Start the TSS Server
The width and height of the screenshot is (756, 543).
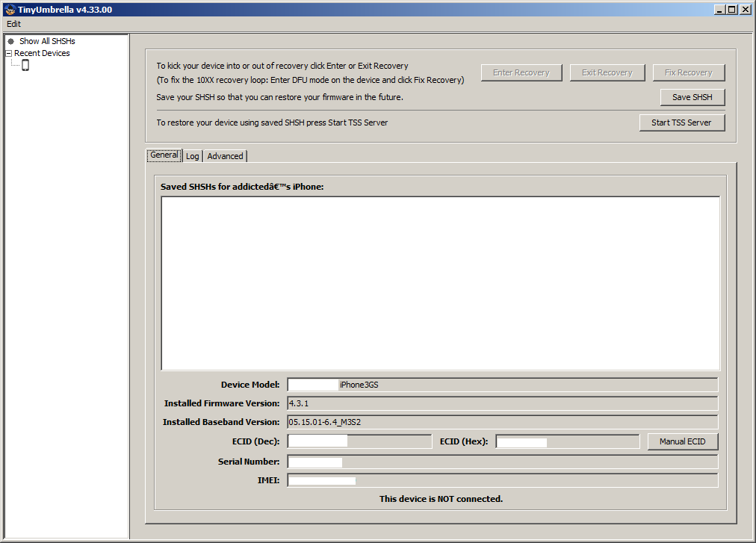682,122
